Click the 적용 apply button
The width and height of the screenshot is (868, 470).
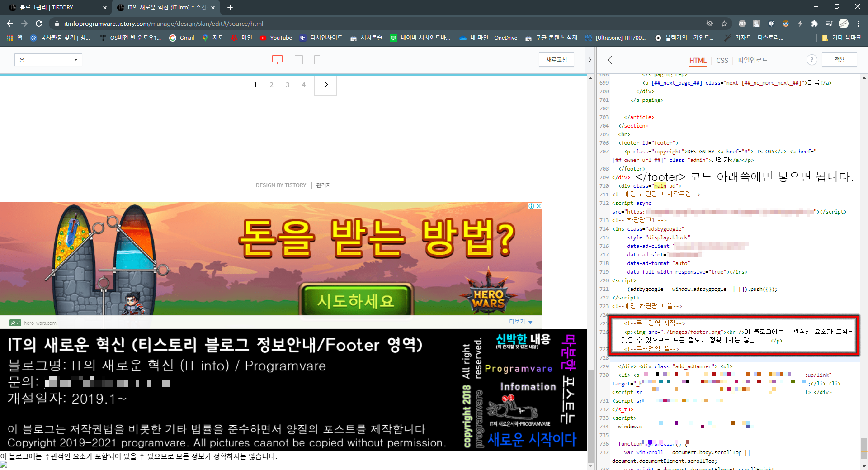(840, 60)
